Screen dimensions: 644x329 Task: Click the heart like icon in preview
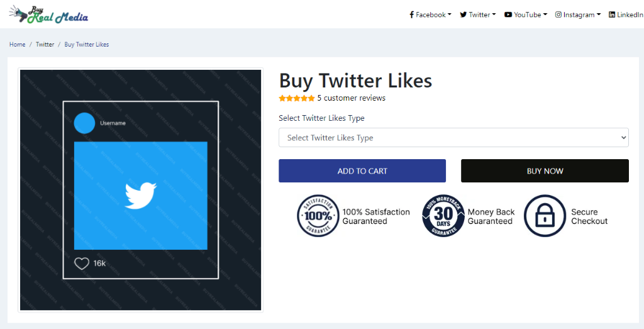pyautogui.click(x=82, y=264)
